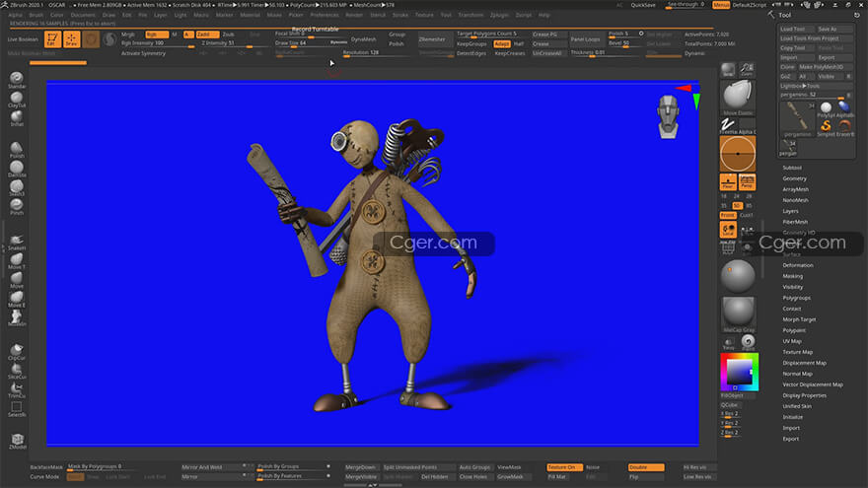Expand the ArrayMesh subpalette
The image size is (868, 488).
[x=795, y=189]
